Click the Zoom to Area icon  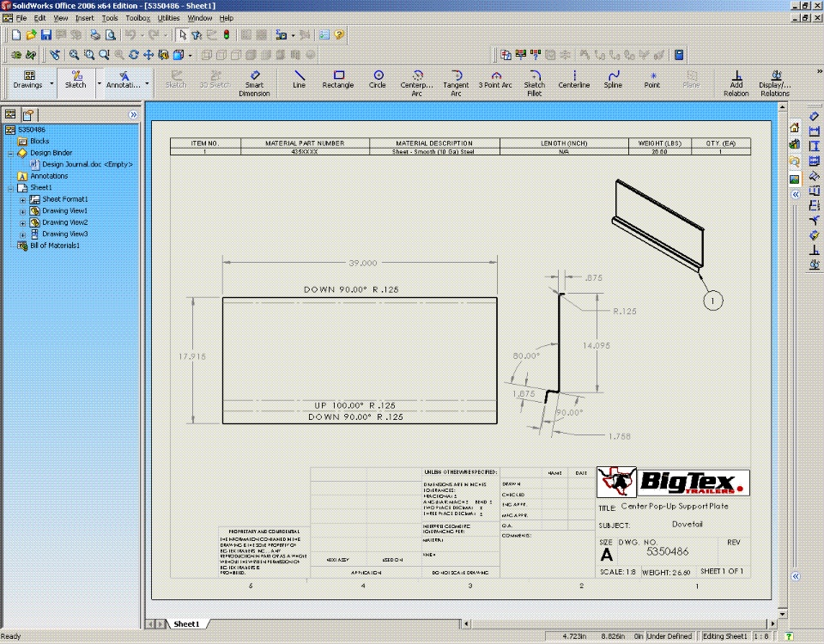[89, 55]
